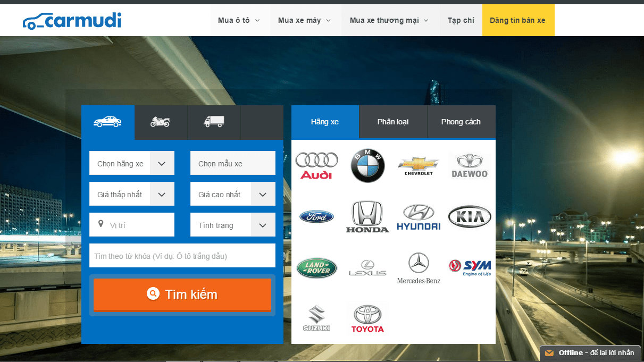Choose the Chevrolet brand logo
The height and width of the screenshot is (362, 644).
click(x=419, y=166)
